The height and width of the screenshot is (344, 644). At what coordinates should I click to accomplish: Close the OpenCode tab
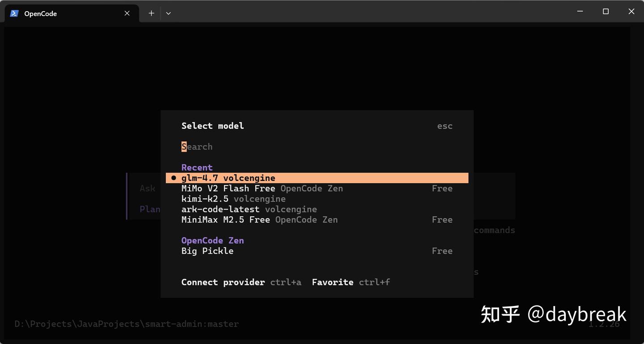click(x=127, y=13)
